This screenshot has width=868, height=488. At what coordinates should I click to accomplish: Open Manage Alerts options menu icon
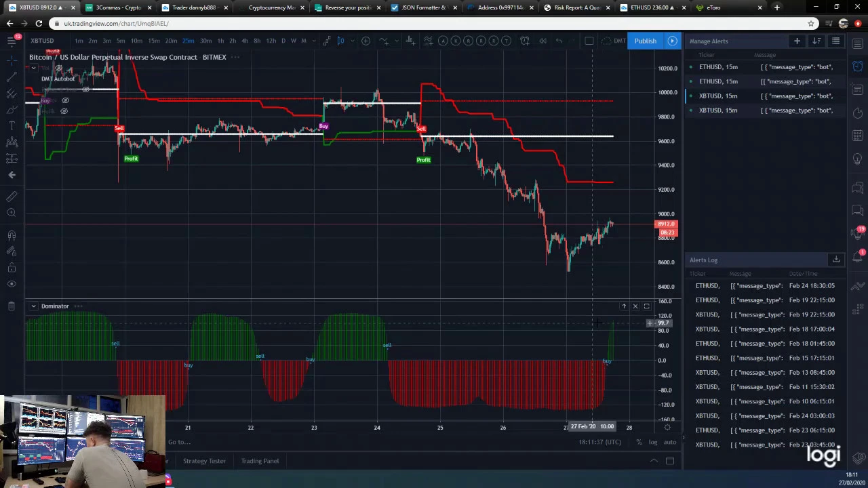click(835, 41)
